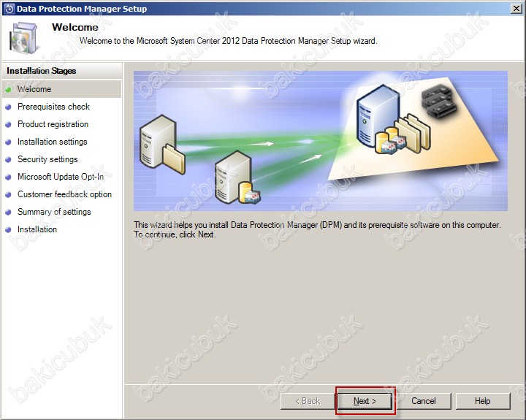The width and height of the screenshot is (526, 420).
Task: Click the bullet beside Customer feedback option
Action: pos(8,195)
